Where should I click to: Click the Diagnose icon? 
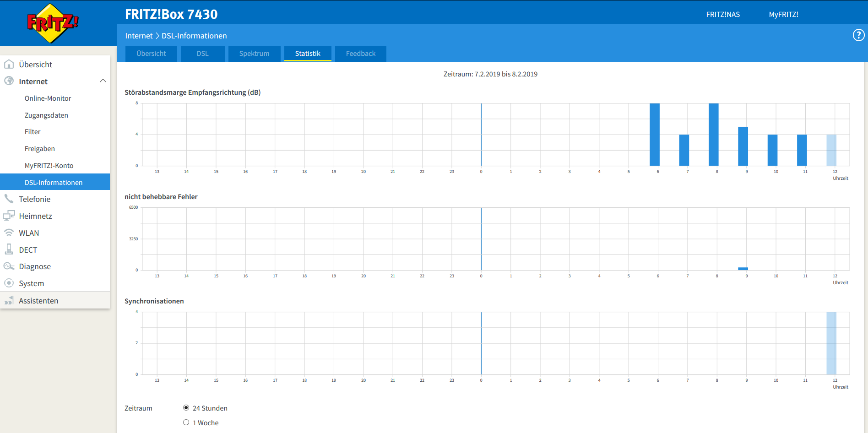(9, 266)
